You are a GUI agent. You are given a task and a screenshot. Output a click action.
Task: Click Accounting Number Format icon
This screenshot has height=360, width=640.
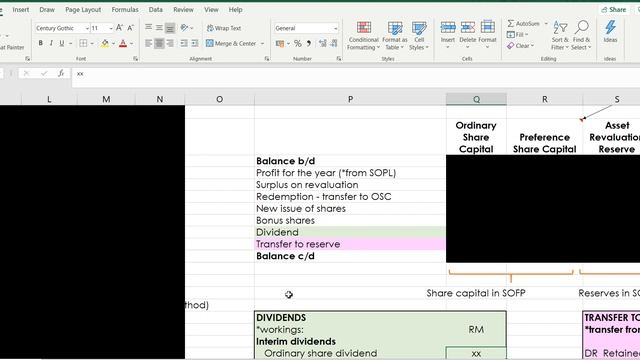(280, 43)
